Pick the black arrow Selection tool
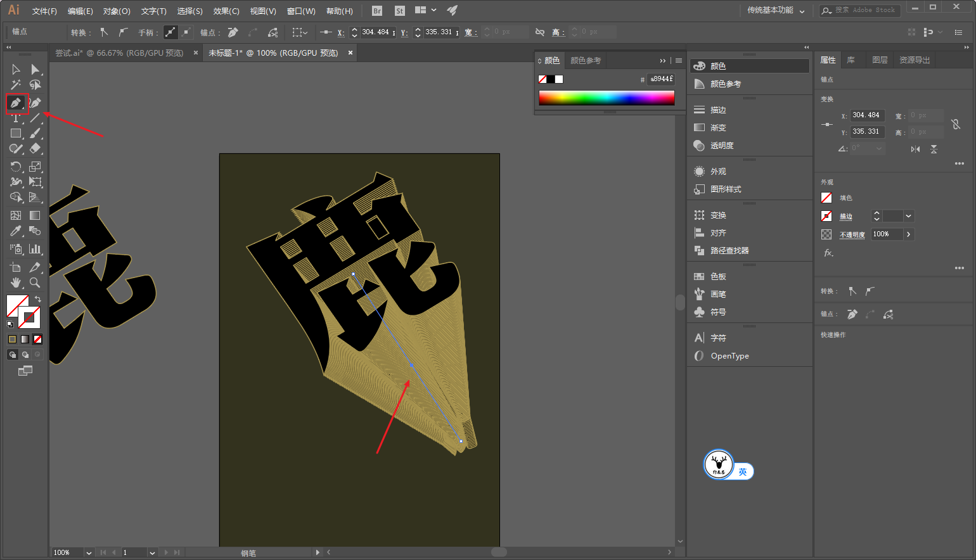The width and height of the screenshot is (976, 560). coord(16,69)
